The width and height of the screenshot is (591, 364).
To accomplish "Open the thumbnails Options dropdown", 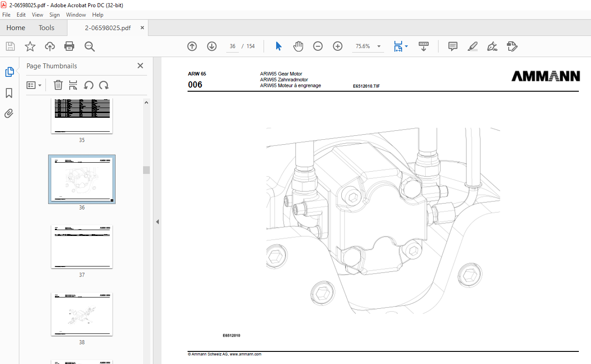I will pyautogui.click(x=34, y=85).
